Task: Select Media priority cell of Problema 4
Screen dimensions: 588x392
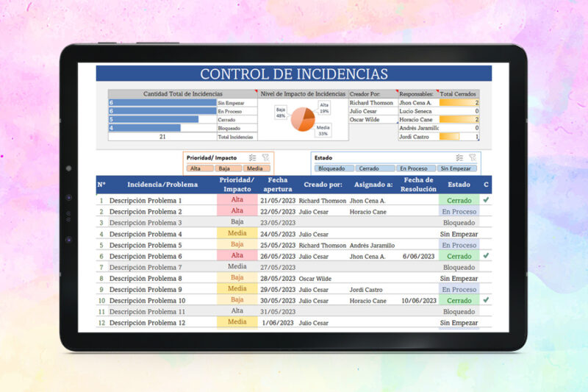Action: click(237, 233)
